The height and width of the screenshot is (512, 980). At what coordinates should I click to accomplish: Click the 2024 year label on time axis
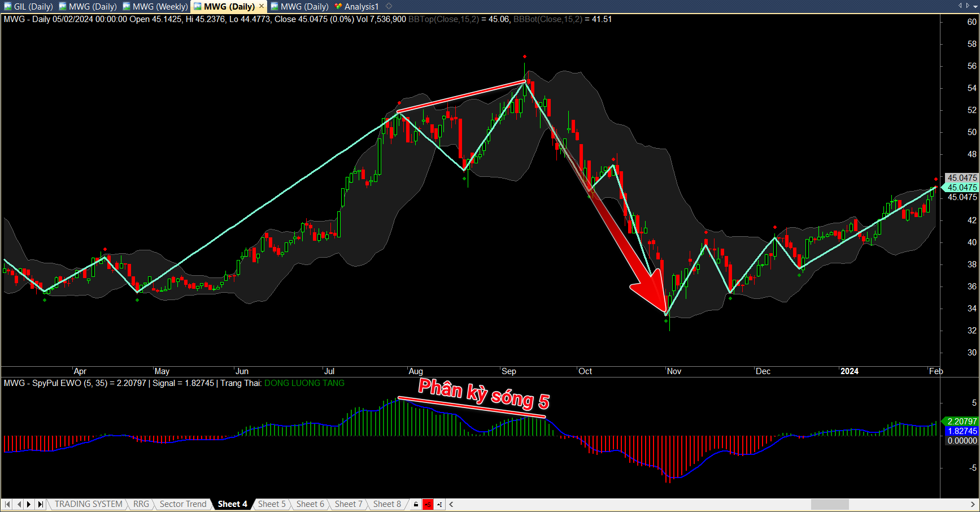coord(849,371)
